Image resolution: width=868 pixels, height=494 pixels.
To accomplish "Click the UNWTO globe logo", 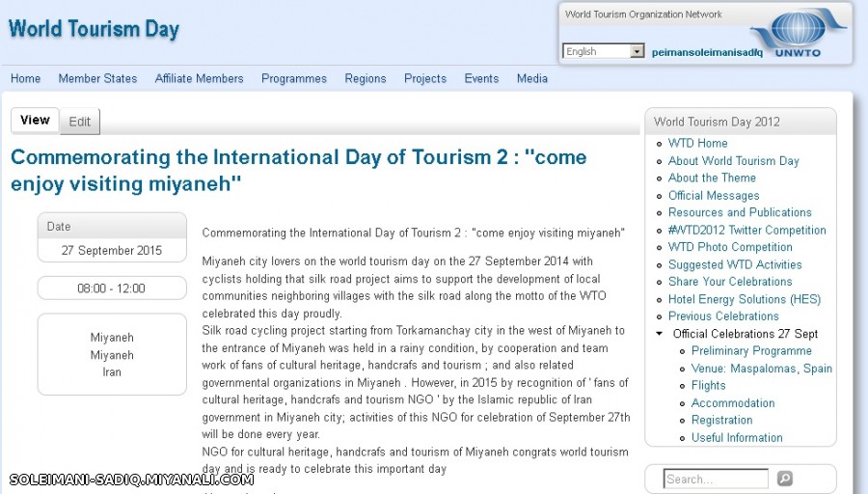I will 800,33.
